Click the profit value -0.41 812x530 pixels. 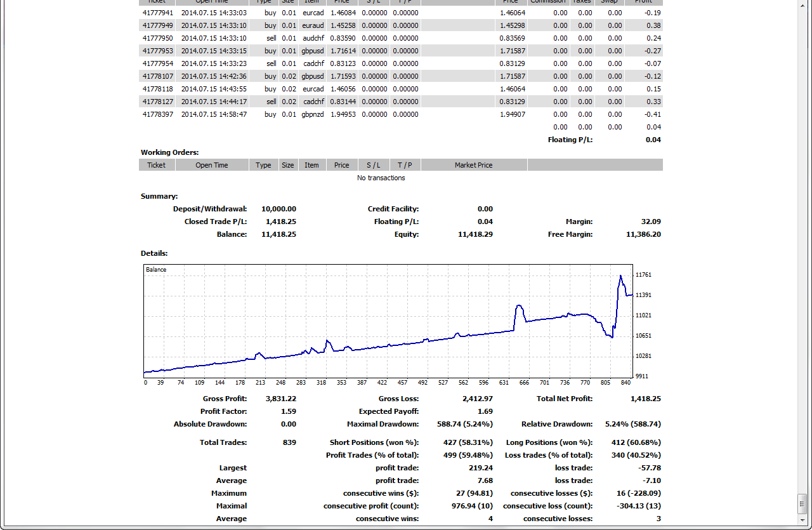tap(652, 114)
